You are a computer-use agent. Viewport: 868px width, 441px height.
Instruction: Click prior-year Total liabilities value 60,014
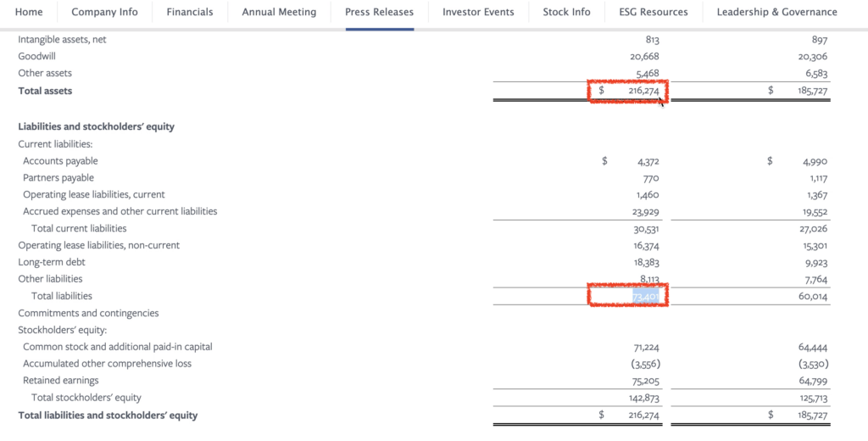coord(813,296)
